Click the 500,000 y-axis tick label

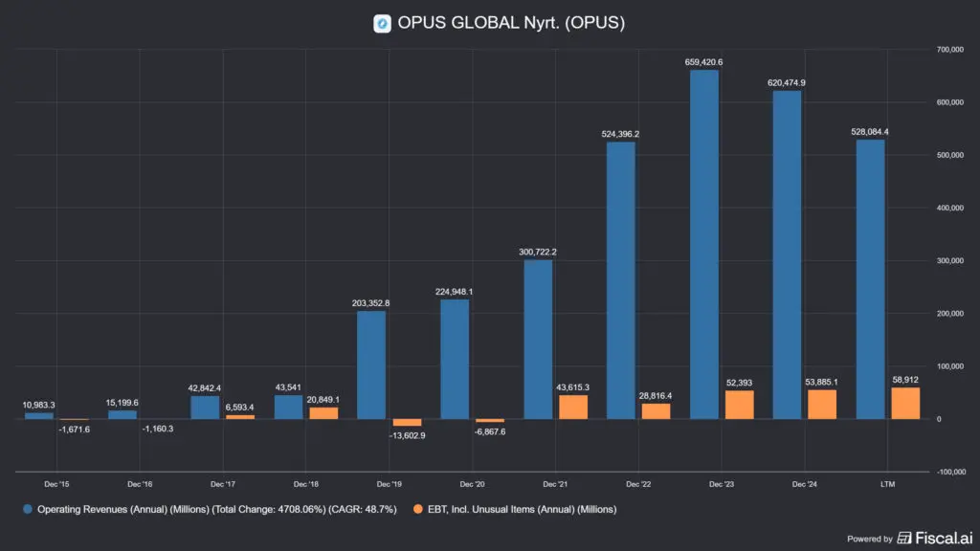pos(950,155)
